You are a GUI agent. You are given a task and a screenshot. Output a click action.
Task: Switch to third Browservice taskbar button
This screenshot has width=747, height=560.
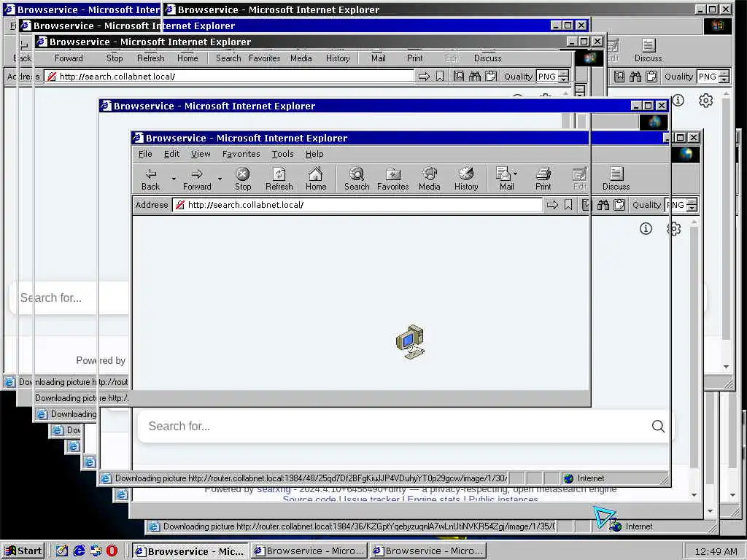(x=427, y=551)
